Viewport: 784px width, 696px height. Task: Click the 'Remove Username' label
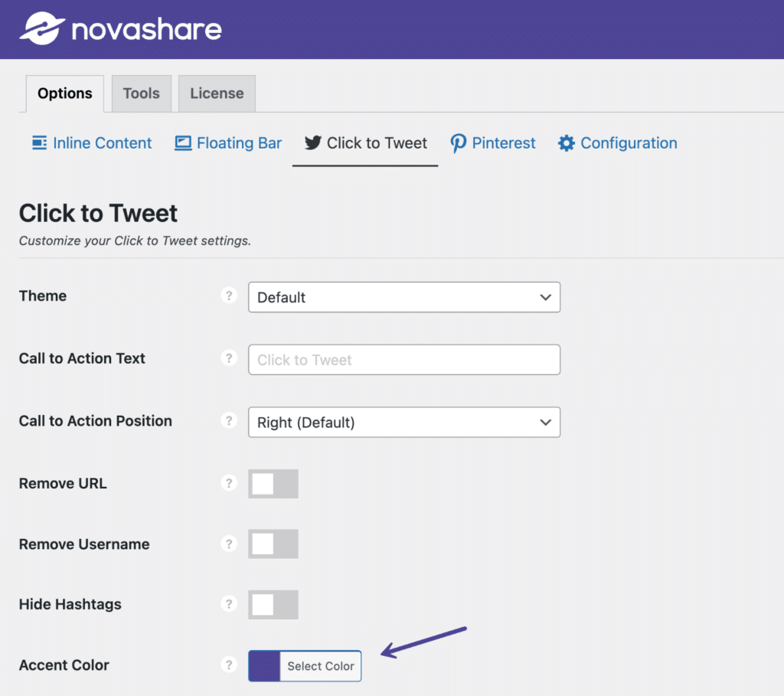(84, 544)
